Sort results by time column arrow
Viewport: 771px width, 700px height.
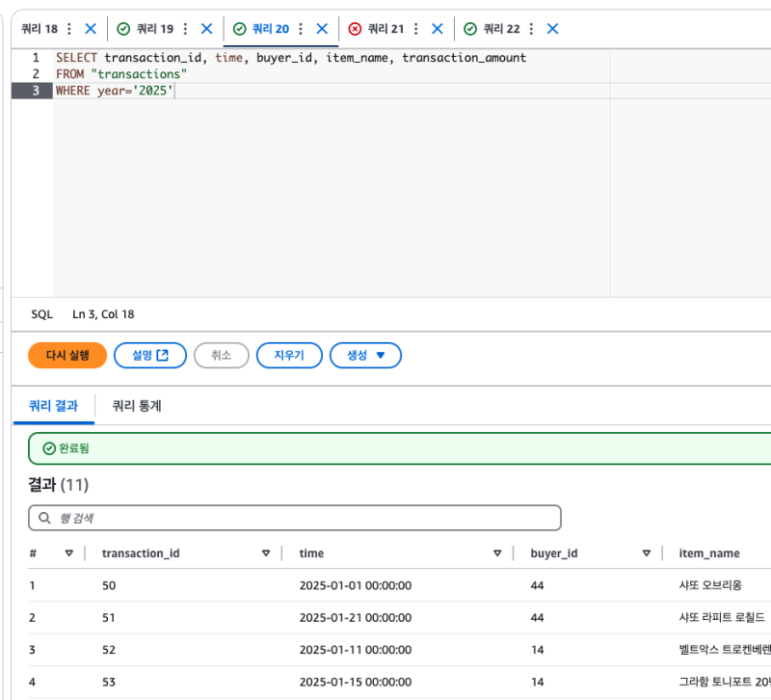[x=497, y=553]
